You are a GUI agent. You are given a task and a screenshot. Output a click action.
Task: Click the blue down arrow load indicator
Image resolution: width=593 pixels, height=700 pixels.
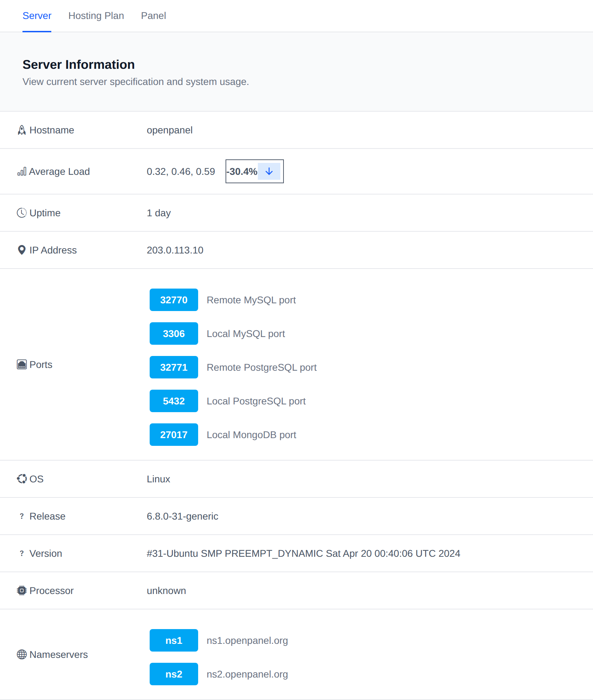pos(269,171)
